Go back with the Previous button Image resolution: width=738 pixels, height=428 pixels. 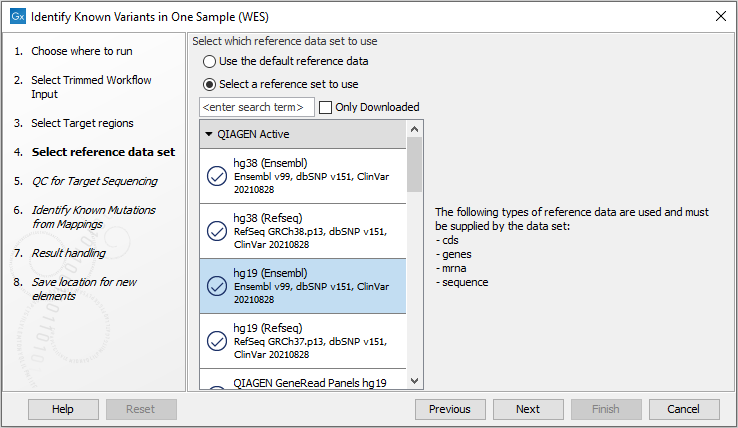[450, 409]
